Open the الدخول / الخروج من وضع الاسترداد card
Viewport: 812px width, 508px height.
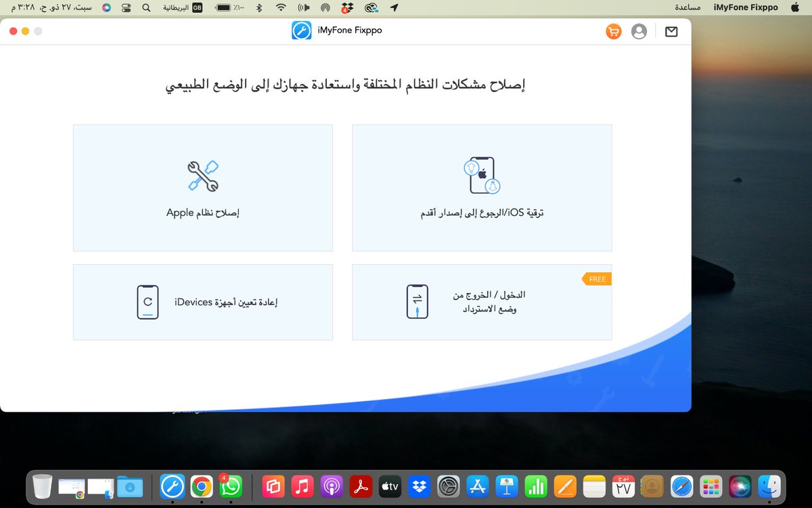(x=482, y=302)
